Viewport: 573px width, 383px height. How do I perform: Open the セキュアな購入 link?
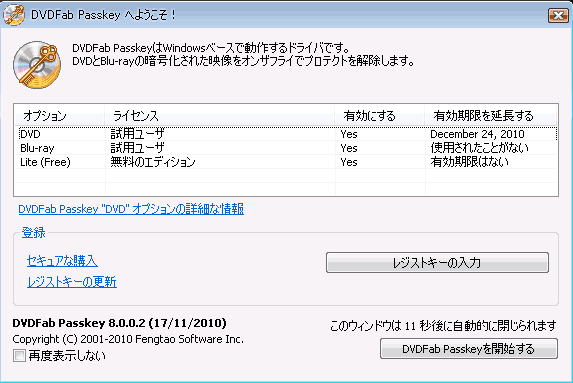pyautogui.click(x=62, y=261)
